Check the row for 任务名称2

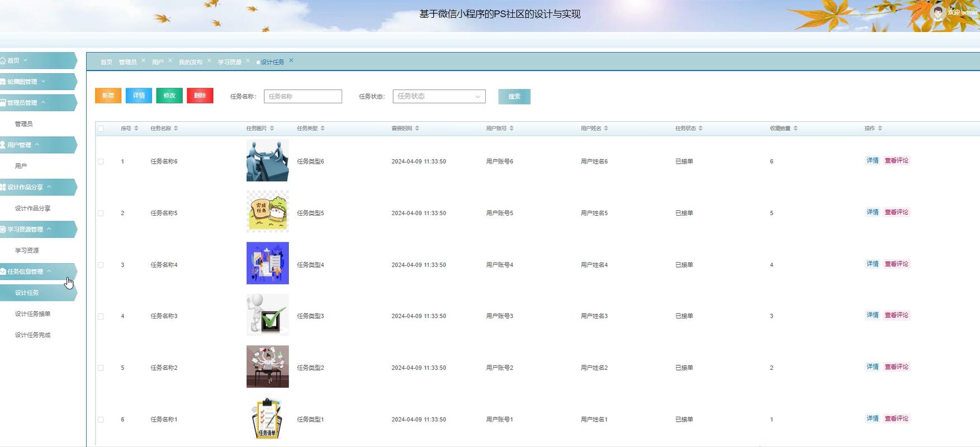[x=101, y=368]
